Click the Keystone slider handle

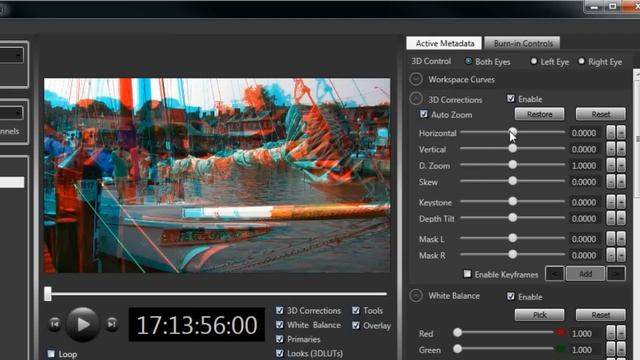point(513,201)
